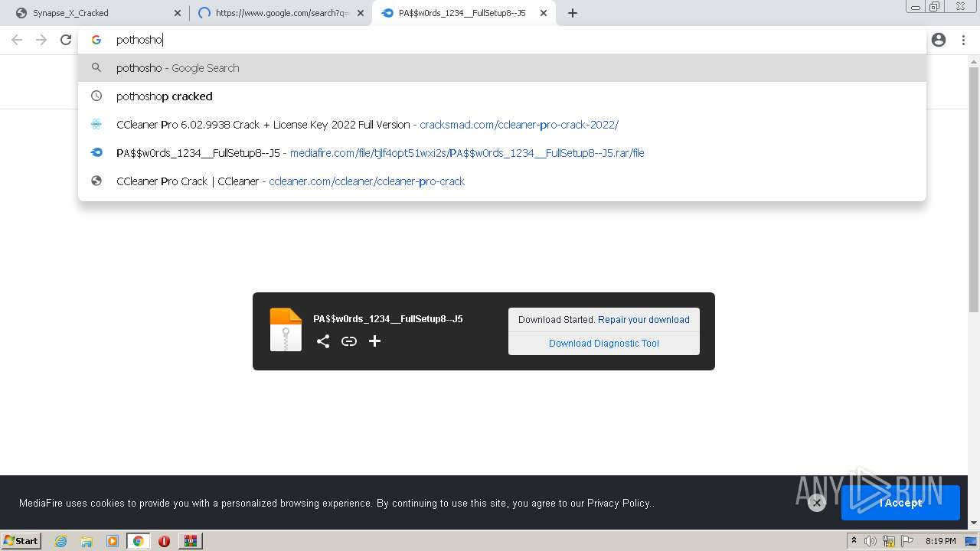Image resolution: width=980 pixels, height=551 pixels.
Task: Click the network tray icon
Action: pos(889,541)
